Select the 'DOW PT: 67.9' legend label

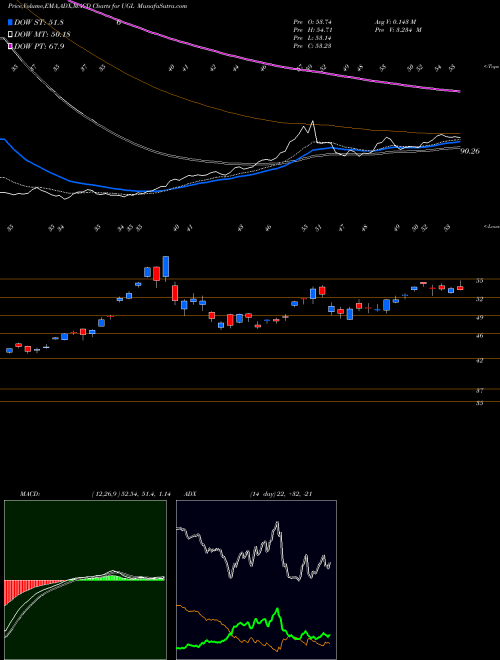pos(39,46)
